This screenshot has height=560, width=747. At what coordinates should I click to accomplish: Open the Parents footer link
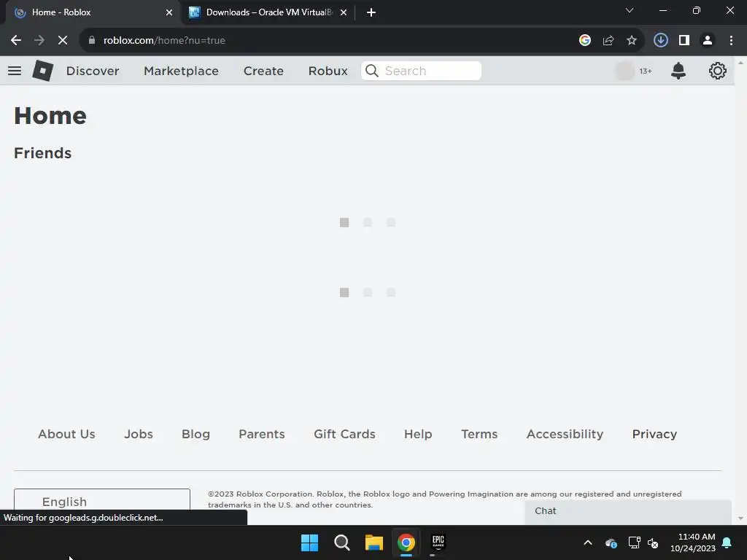262,434
